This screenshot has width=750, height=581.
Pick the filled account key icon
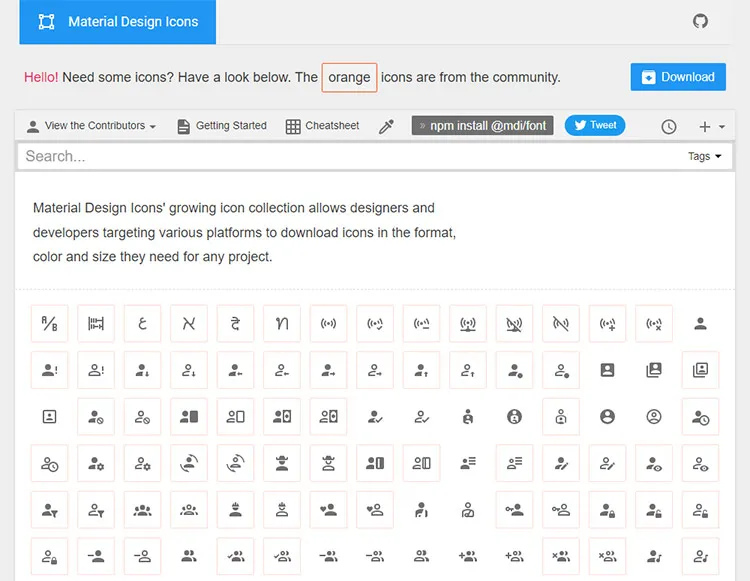point(514,510)
